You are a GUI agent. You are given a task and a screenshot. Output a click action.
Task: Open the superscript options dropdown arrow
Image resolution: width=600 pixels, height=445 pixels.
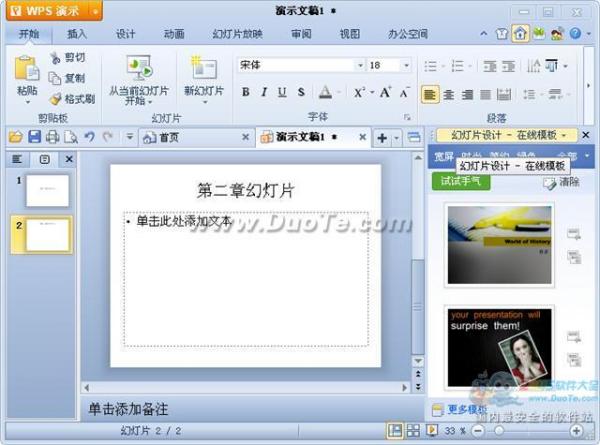(372, 93)
